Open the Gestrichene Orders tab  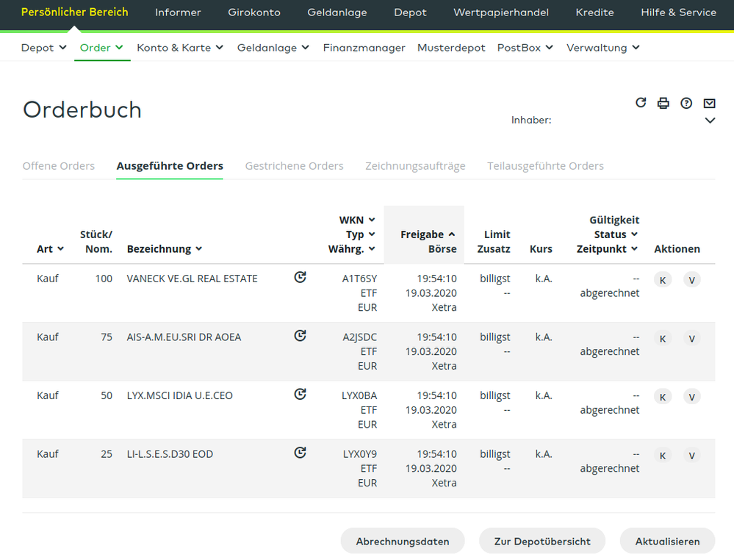(x=294, y=166)
